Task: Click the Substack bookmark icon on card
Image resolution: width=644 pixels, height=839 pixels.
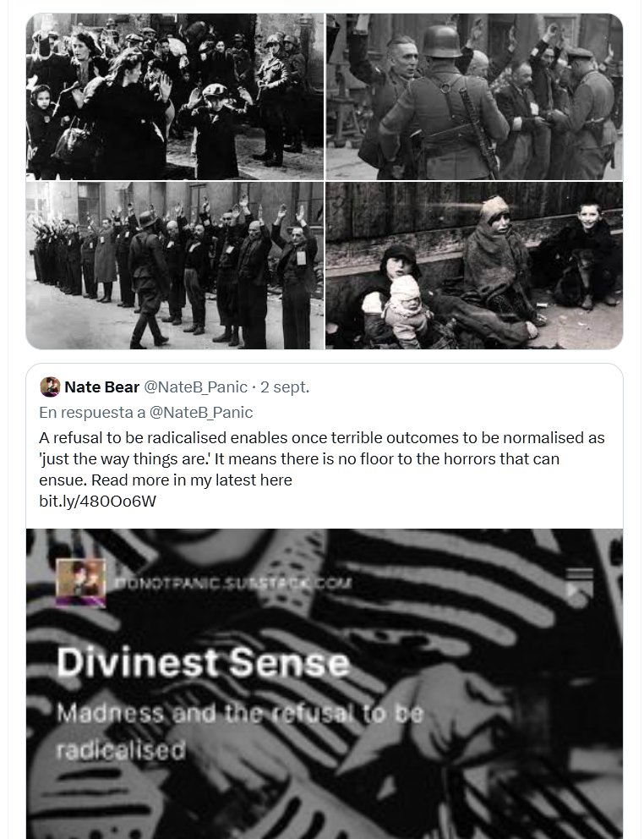Action: pyautogui.click(x=580, y=582)
